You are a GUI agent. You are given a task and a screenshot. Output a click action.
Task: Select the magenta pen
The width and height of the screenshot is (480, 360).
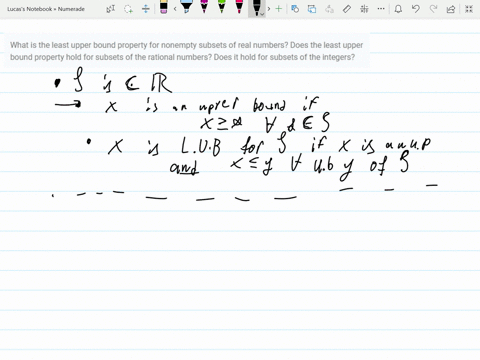click(204, 7)
